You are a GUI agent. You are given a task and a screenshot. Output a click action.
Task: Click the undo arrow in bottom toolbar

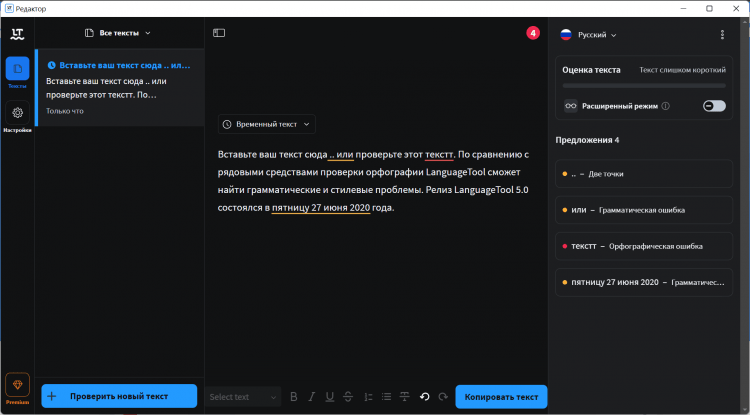(424, 397)
